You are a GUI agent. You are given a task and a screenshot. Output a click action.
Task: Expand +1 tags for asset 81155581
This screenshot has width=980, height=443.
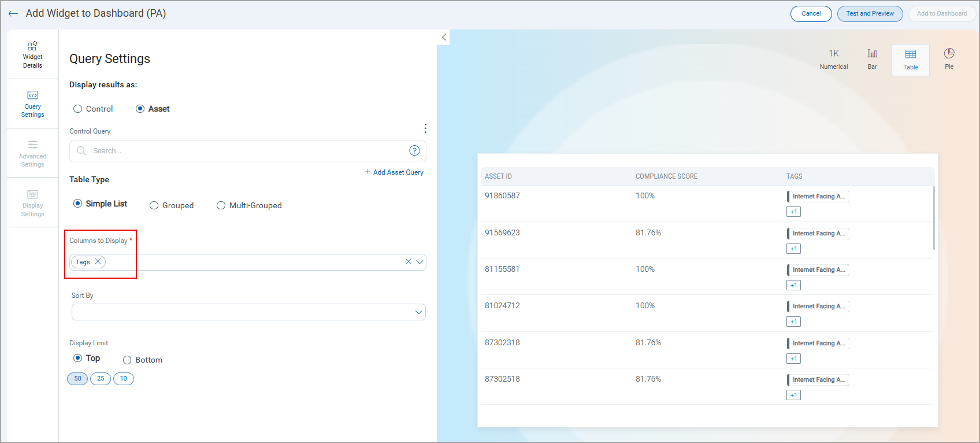[x=793, y=285]
